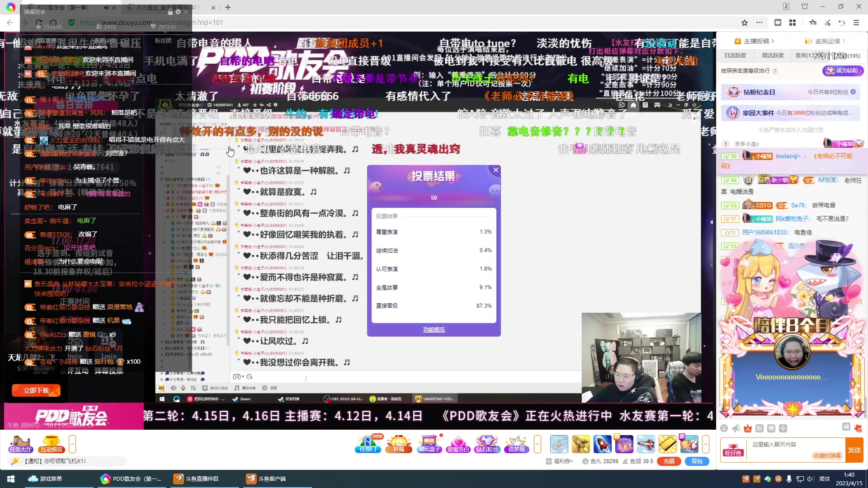This screenshot has height=488, width=868.
Task: Go to home with the browser home icon
Action: pos(53,23)
